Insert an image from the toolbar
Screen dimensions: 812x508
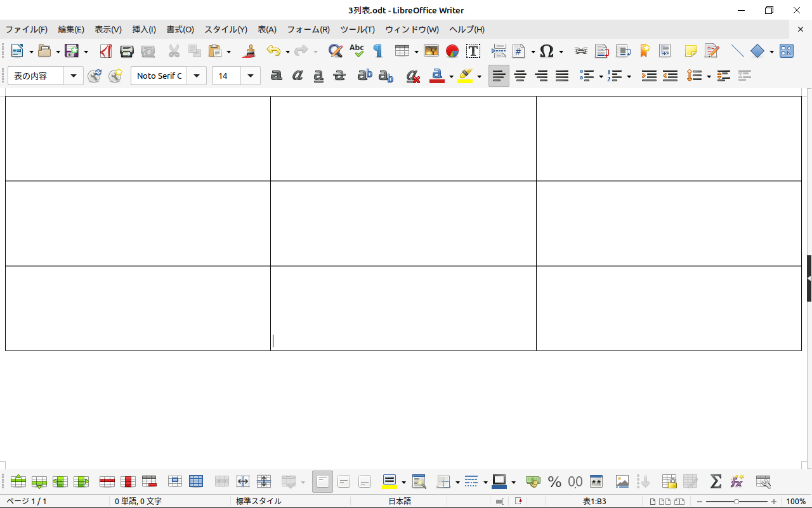pos(431,51)
